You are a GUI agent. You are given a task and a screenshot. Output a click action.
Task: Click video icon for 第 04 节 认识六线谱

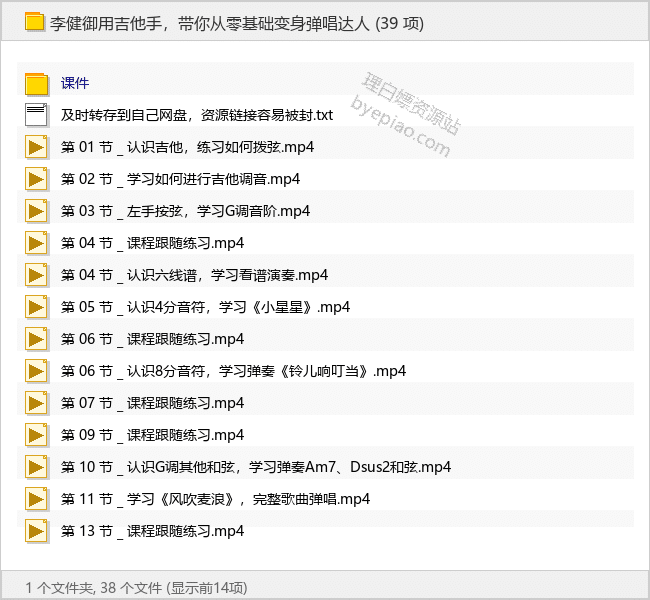coord(36,274)
